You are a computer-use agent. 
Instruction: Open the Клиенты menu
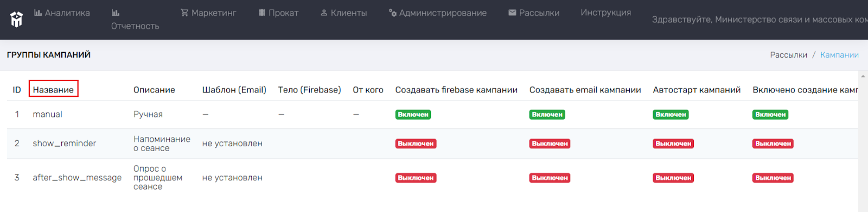pyautogui.click(x=343, y=13)
